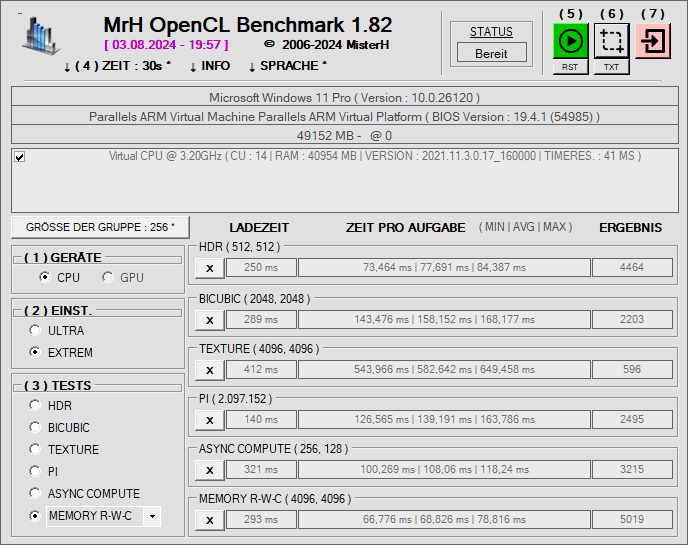Expand the MEMORY R-W-C combo box arrow
This screenshot has height=545, width=688.
[152, 516]
